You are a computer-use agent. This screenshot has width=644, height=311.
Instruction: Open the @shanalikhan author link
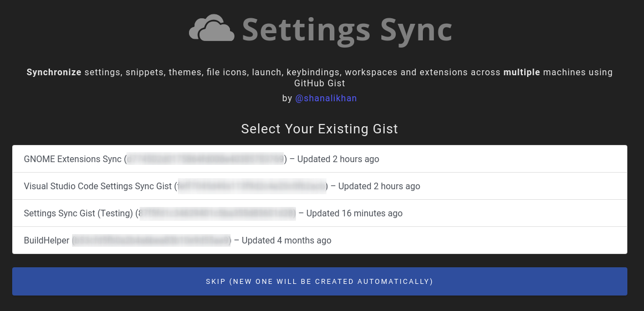(326, 98)
